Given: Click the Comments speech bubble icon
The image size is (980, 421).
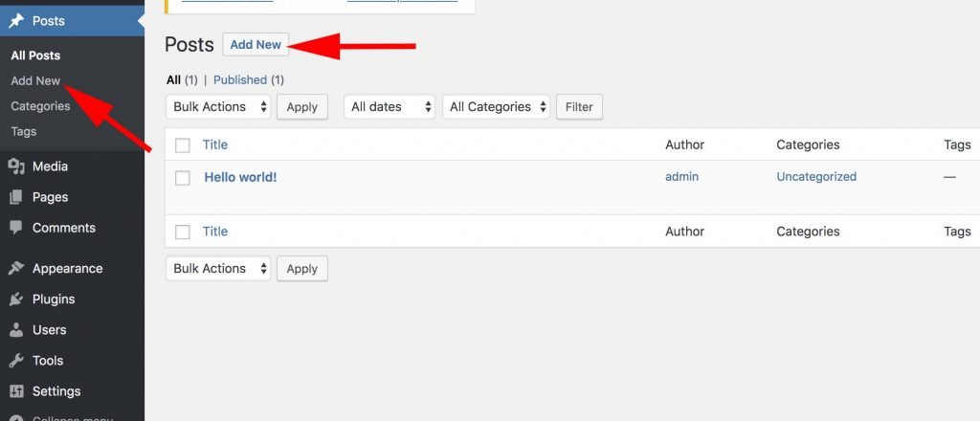Looking at the screenshot, I should click(16, 228).
